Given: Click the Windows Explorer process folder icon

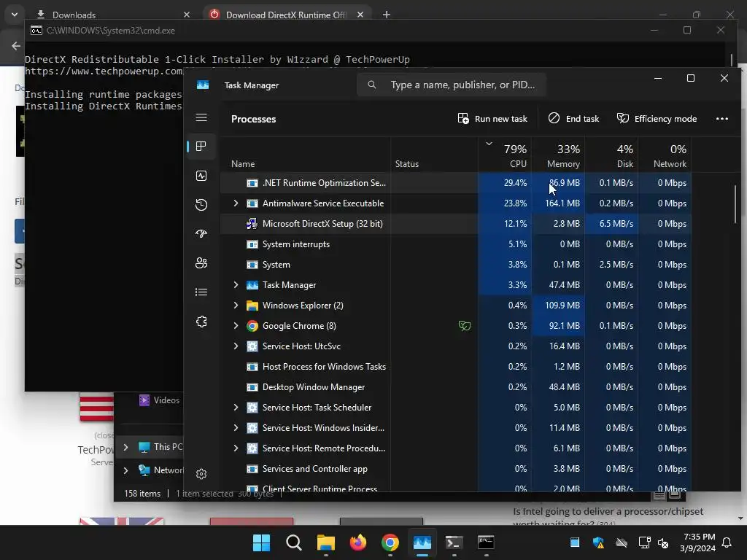Looking at the screenshot, I should (x=252, y=306).
